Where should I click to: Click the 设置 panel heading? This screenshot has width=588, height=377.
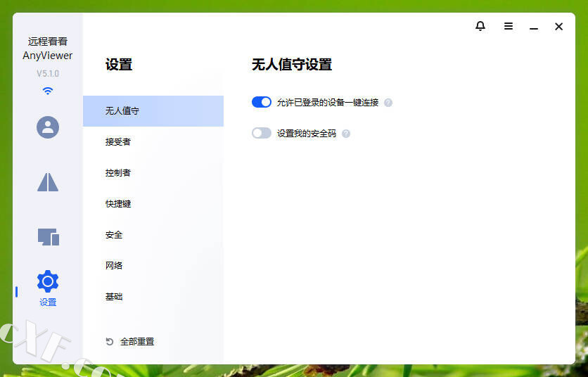click(x=119, y=65)
